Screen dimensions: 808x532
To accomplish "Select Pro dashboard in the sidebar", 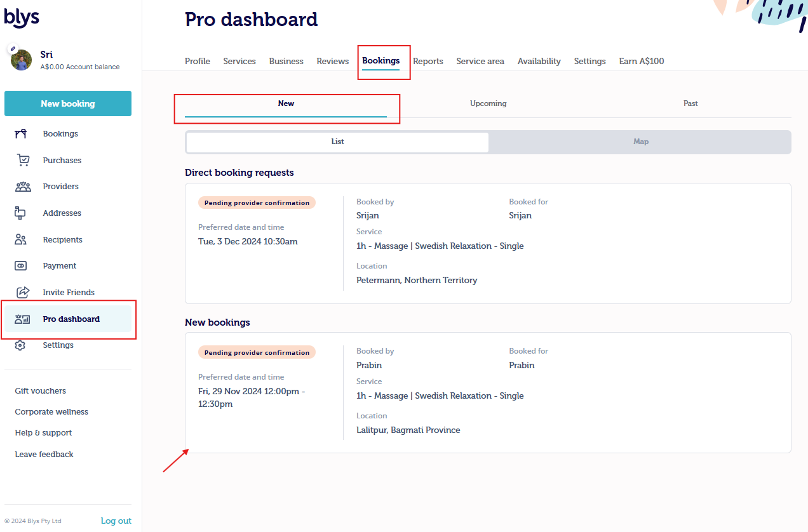I will pyautogui.click(x=68, y=319).
